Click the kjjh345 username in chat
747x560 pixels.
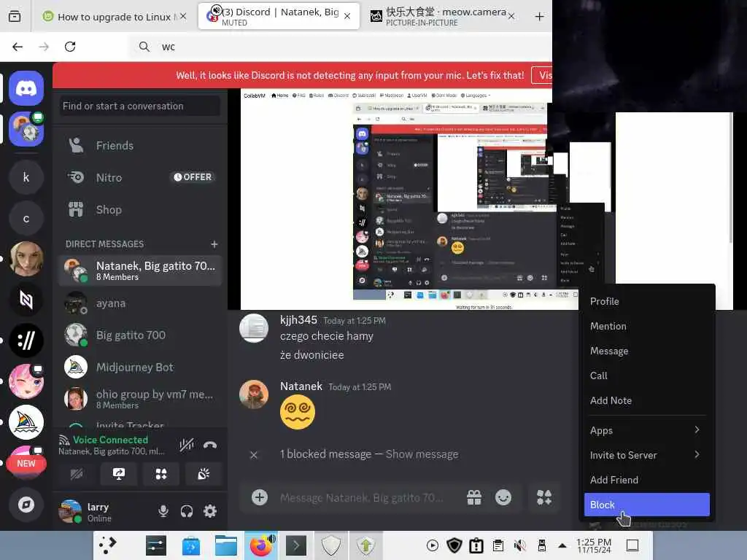coord(298,320)
